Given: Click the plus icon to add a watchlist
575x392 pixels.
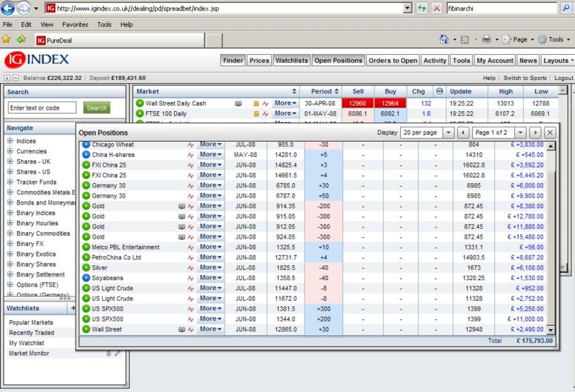Looking at the screenshot, I should pyautogui.click(x=73, y=308).
